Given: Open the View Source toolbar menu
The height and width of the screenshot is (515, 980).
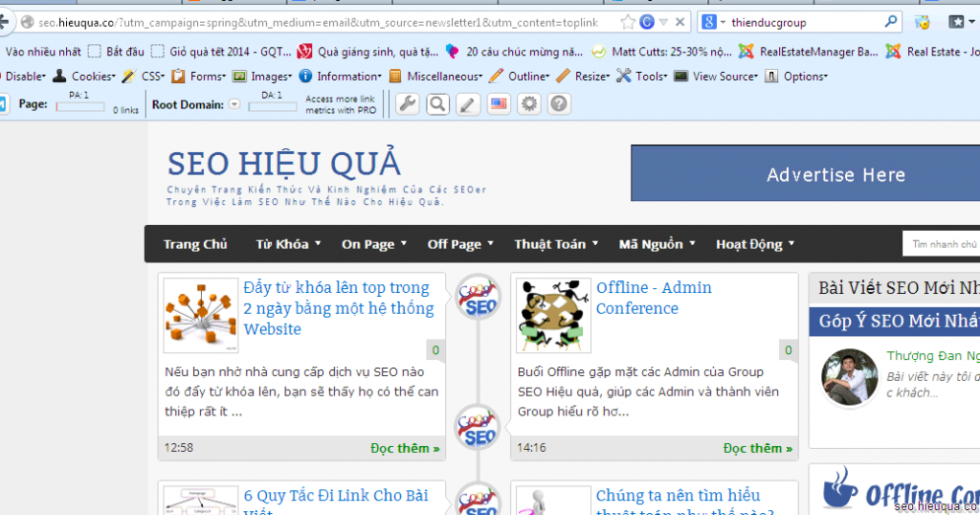Looking at the screenshot, I should [x=716, y=77].
